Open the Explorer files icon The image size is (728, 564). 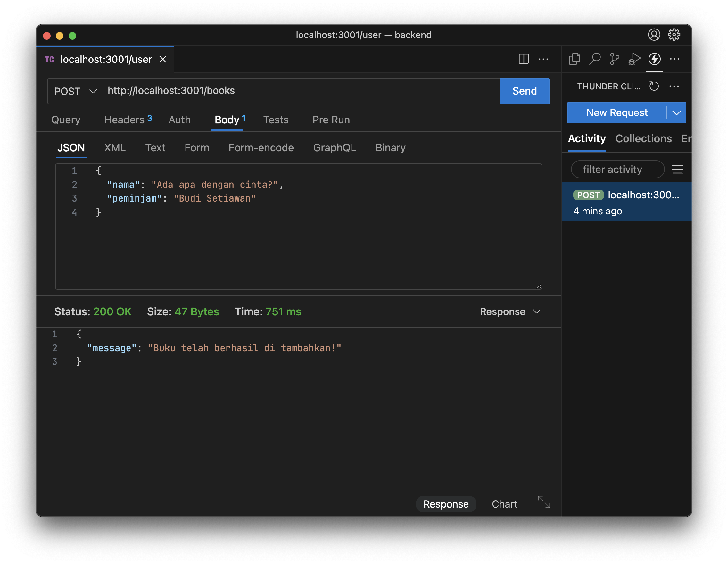point(574,59)
